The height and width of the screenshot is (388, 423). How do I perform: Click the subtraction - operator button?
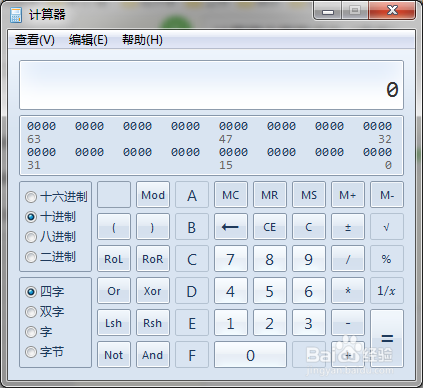pyautogui.click(x=348, y=323)
